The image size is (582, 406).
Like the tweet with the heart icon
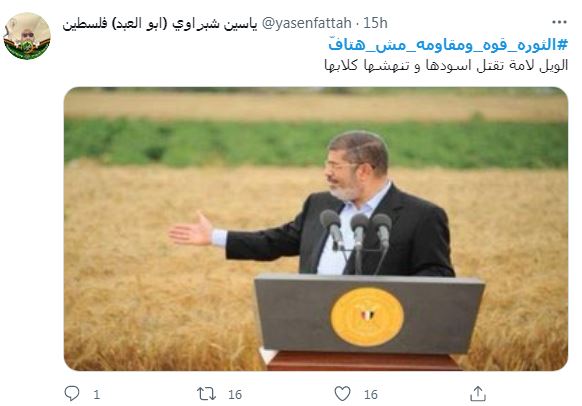342,393
